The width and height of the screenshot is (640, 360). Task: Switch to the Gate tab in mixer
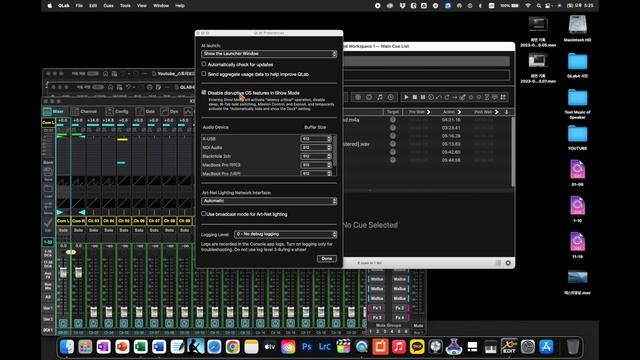tap(146, 111)
